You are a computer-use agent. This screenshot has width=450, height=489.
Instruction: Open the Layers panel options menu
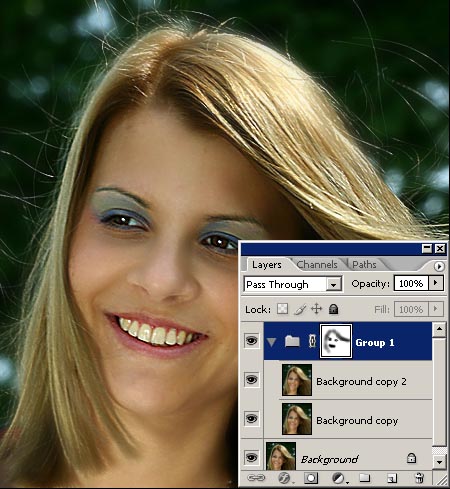(439, 266)
